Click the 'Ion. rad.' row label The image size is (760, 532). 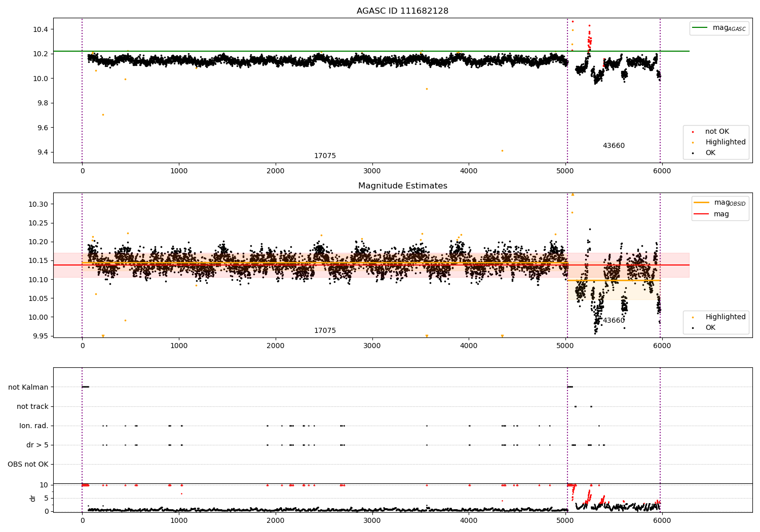pos(34,426)
